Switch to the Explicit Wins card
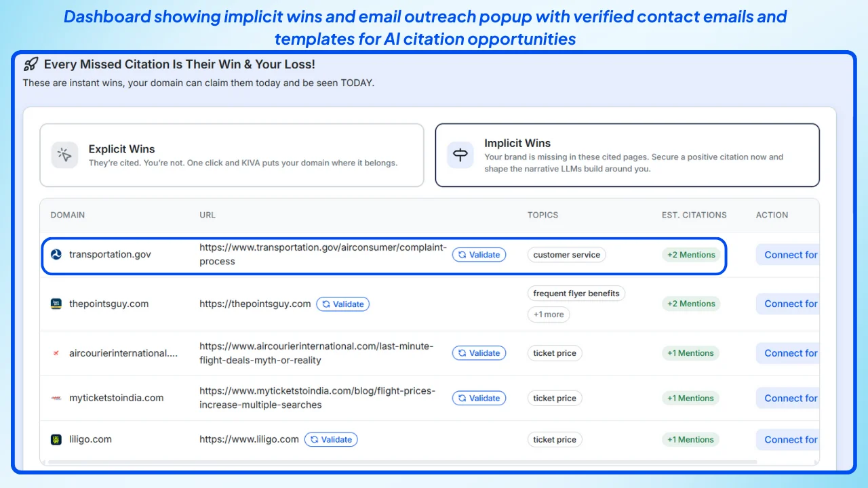This screenshot has width=868, height=488. 232,155
